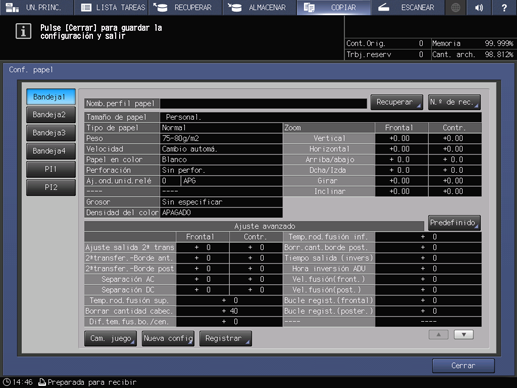
Task: Click the up arrow page button
Action: click(x=438, y=335)
